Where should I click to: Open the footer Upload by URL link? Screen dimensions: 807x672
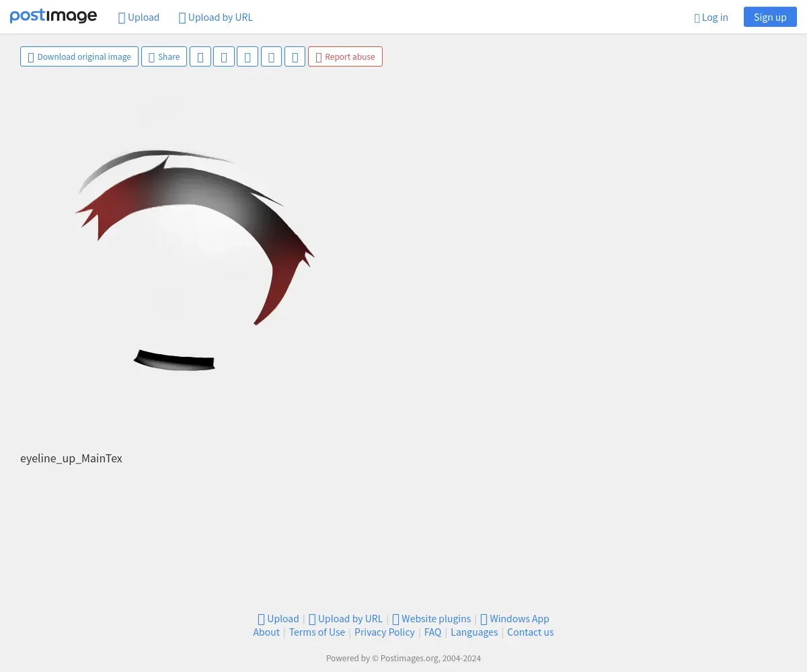point(346,618)
